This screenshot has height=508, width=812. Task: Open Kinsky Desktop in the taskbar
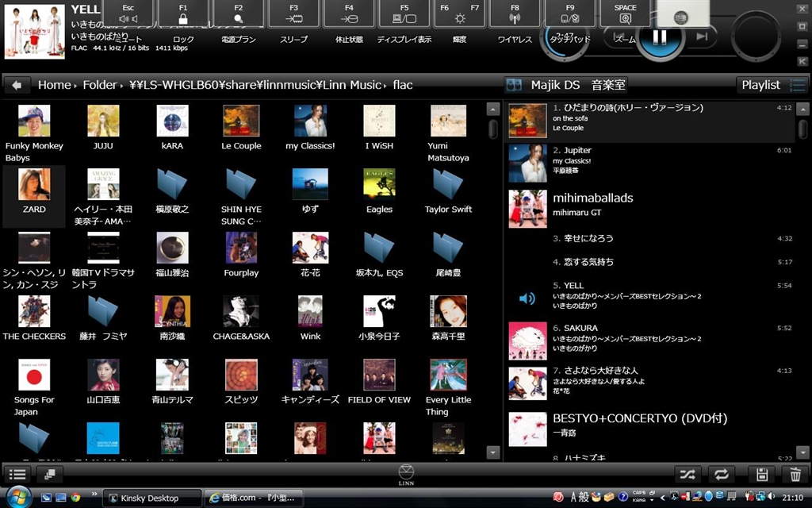[x=151, y=498]
